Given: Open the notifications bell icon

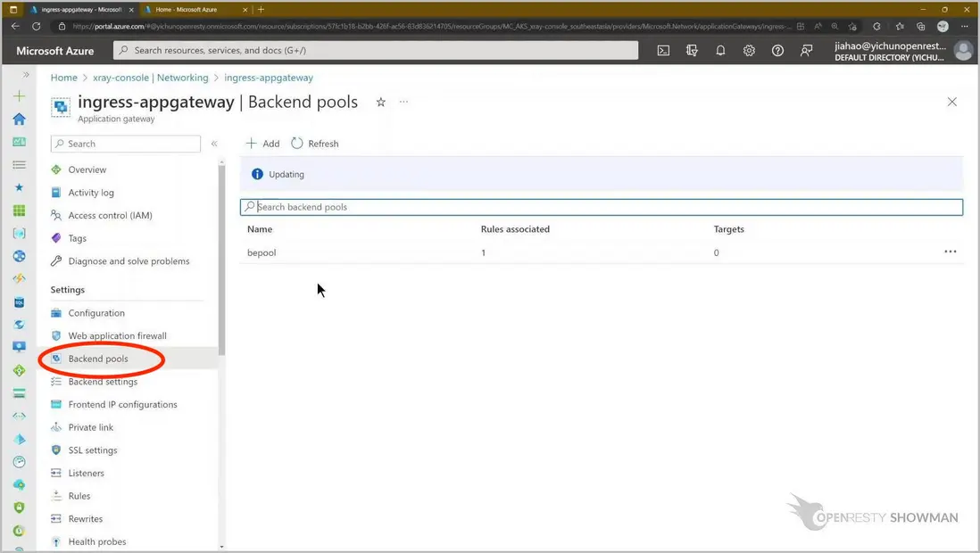Looking at the screenshot, I should 720,51.
